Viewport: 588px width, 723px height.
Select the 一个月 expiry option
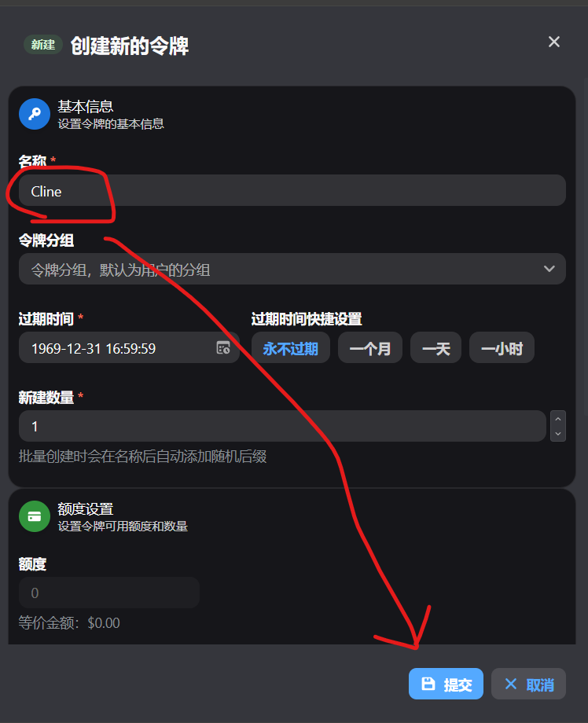coord(370,347)
